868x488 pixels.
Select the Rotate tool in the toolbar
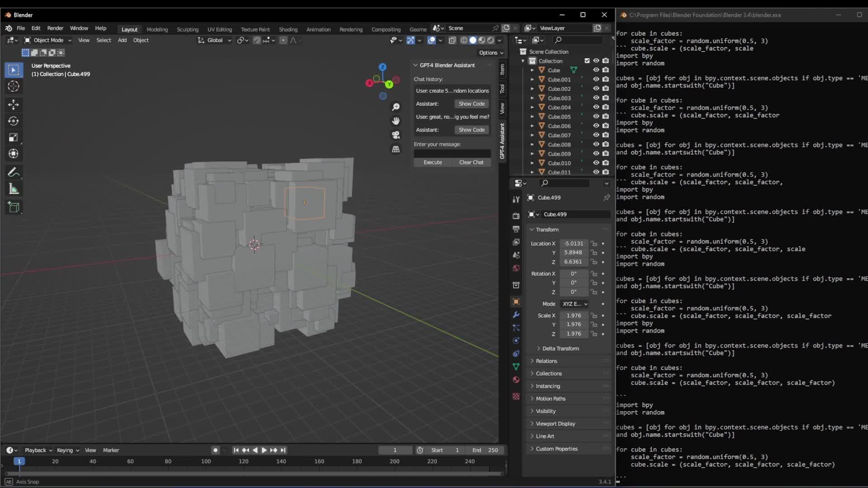point(14,121)
